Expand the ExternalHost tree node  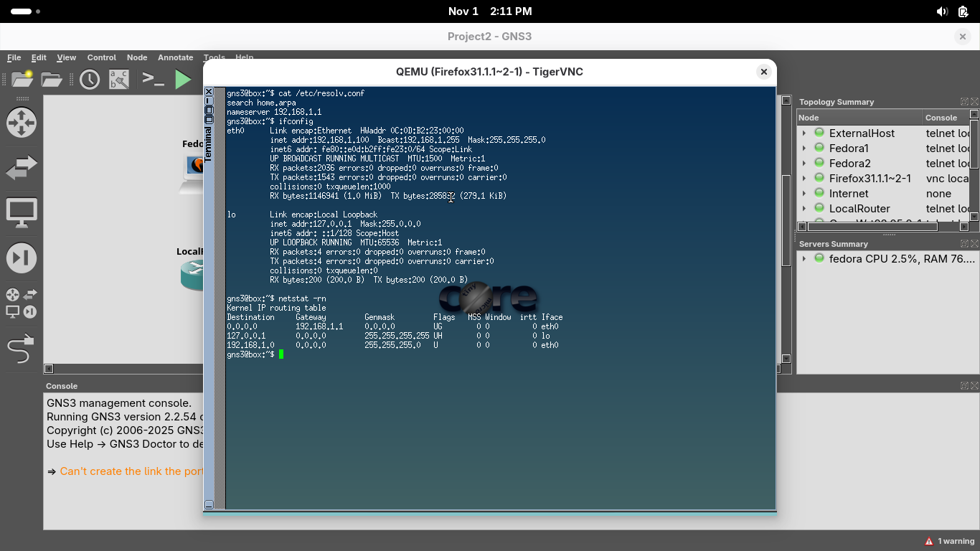click(804, 133)
